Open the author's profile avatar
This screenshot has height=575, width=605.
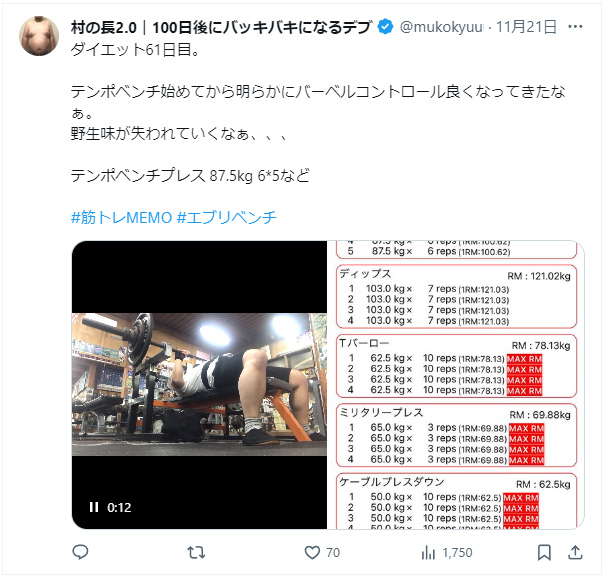click(39, 36)
